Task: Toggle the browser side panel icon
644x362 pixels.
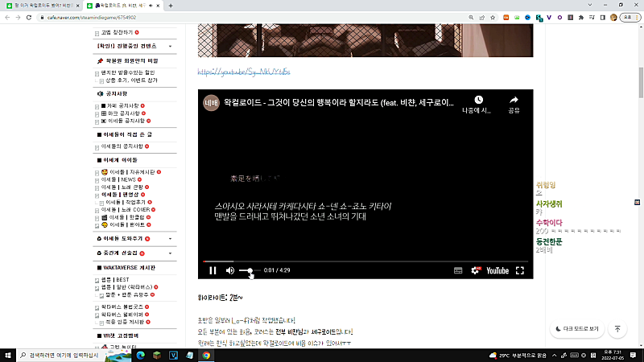Action: coord(602,18)
